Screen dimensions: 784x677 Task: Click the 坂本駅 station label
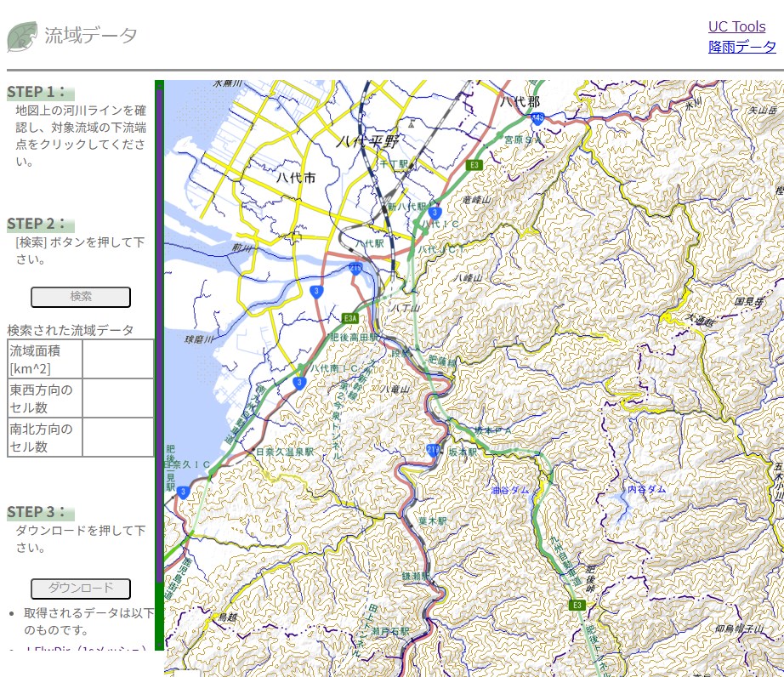point(462,452)
